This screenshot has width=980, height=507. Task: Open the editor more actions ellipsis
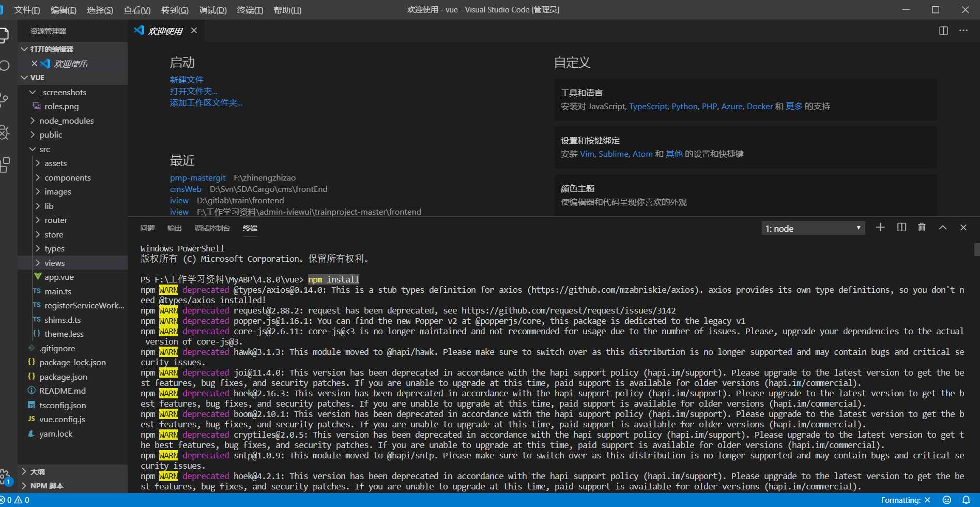click(x=963, y=31)
